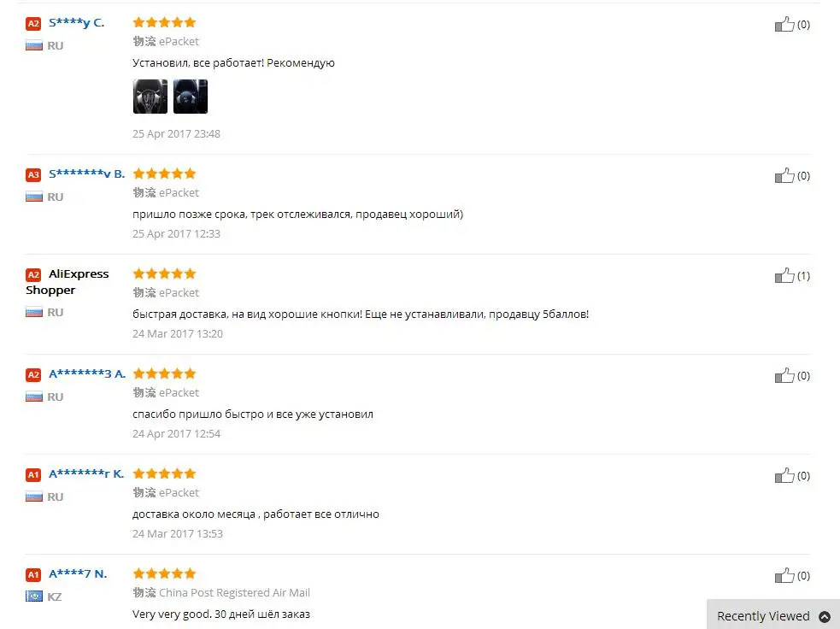Open reviewer profile S*******v B.

point(86,173)
